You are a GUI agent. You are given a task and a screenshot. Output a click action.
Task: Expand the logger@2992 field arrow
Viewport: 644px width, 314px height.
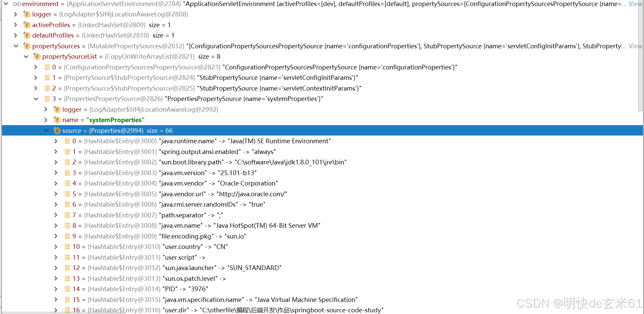coord(46,109)
